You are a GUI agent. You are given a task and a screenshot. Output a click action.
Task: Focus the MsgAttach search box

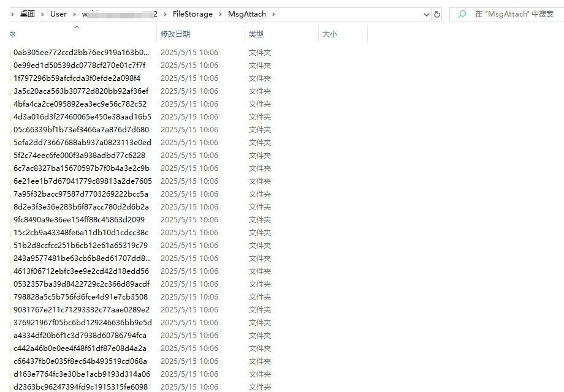point(507,14)
